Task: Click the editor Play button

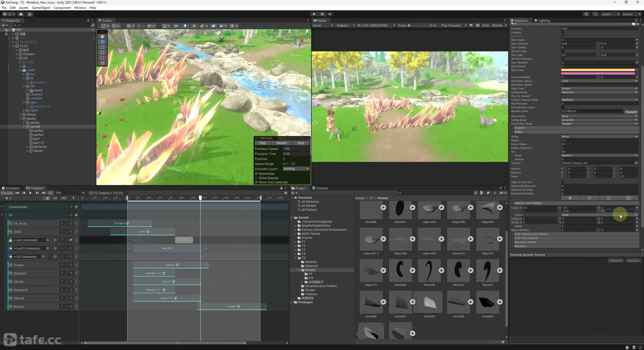Action: click(x=314, y=14)
